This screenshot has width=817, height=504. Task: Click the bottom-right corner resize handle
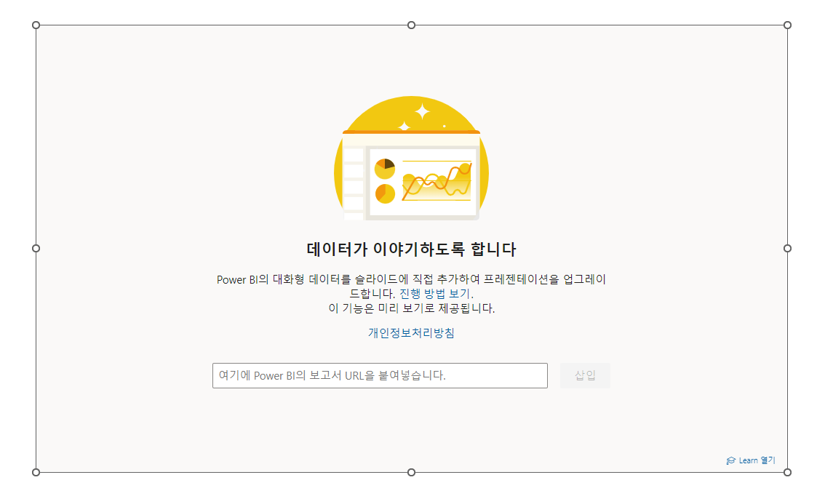787,472
